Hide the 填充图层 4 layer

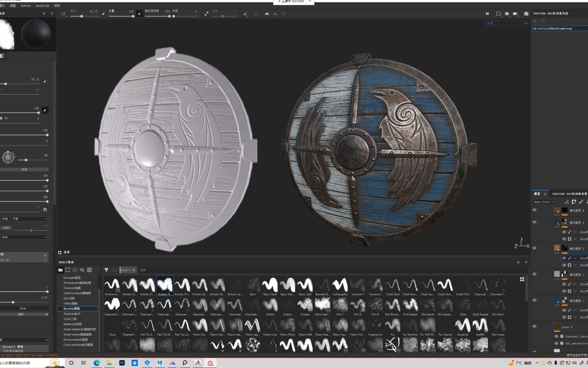pos(534,210)
